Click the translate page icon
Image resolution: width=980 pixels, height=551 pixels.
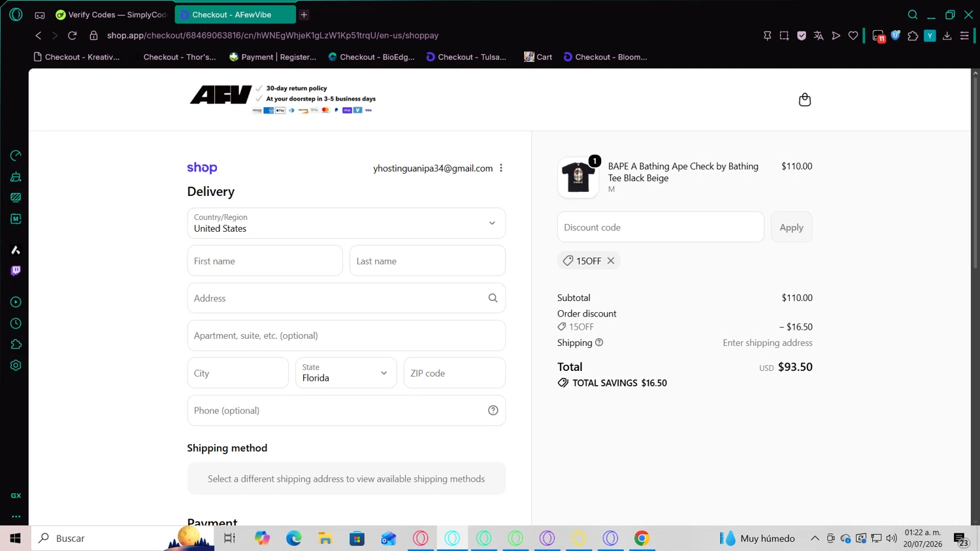[x=819, y=36]
